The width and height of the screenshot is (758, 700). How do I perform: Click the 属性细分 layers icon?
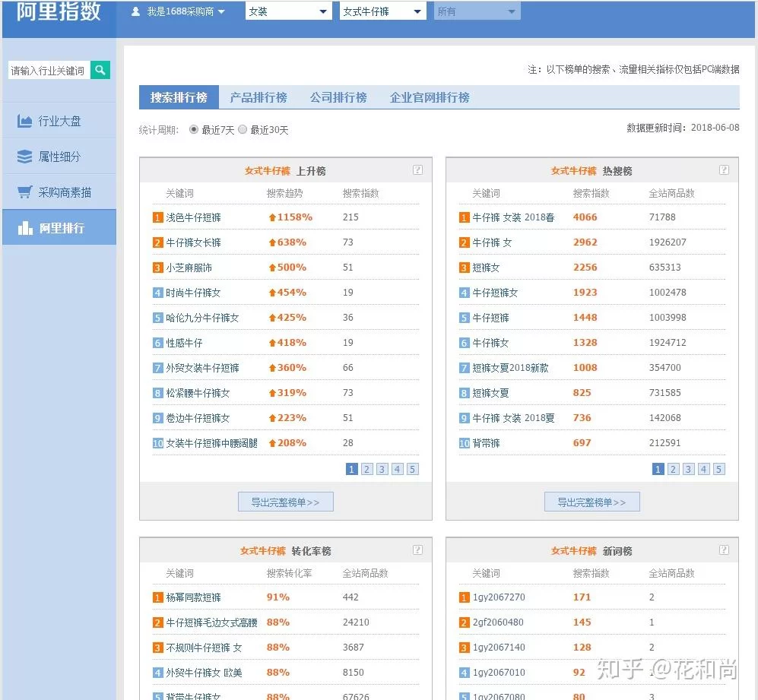click(24, 157)
